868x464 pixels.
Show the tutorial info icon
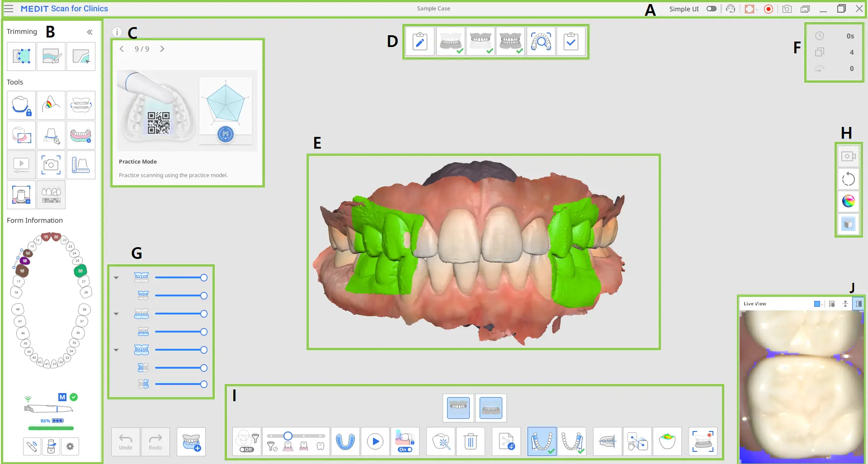117,32
